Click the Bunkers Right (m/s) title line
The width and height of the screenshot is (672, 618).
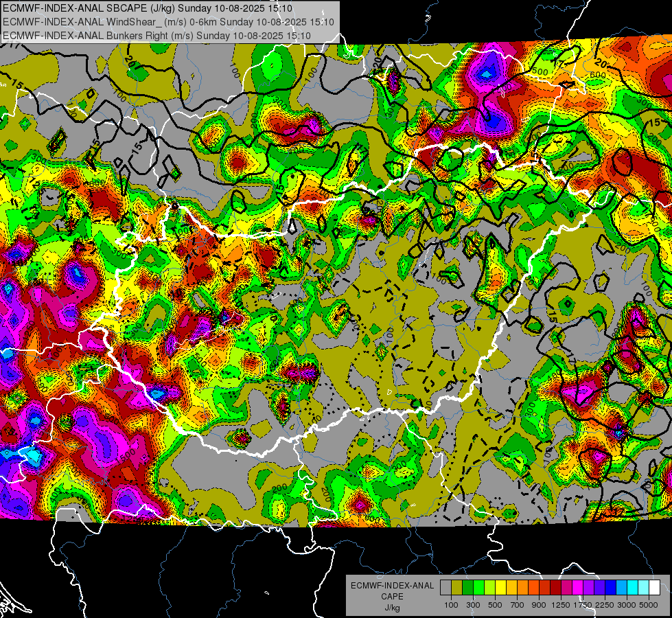[x=157, y=36]
